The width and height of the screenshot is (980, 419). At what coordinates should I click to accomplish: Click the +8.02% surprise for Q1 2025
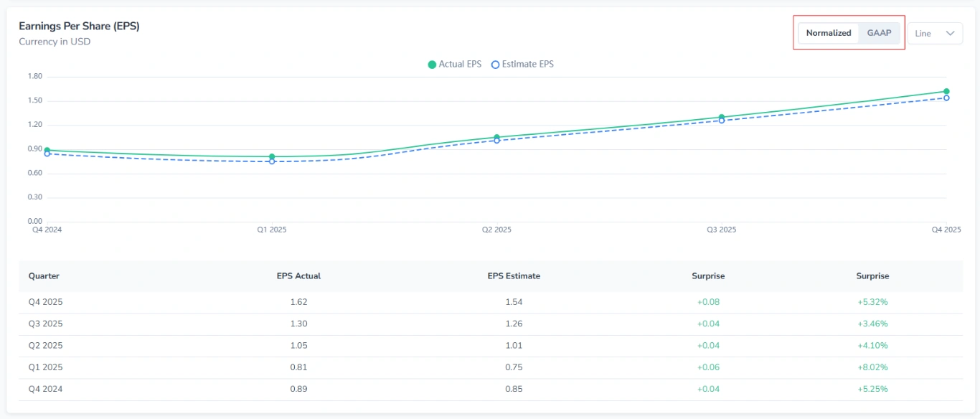873,367
